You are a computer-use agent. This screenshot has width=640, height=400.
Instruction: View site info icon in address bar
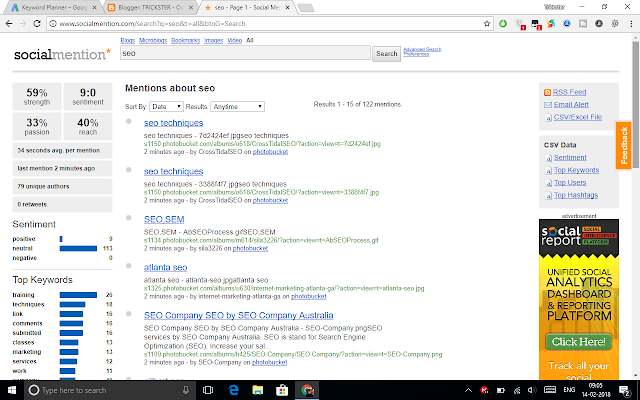point(53,24)
